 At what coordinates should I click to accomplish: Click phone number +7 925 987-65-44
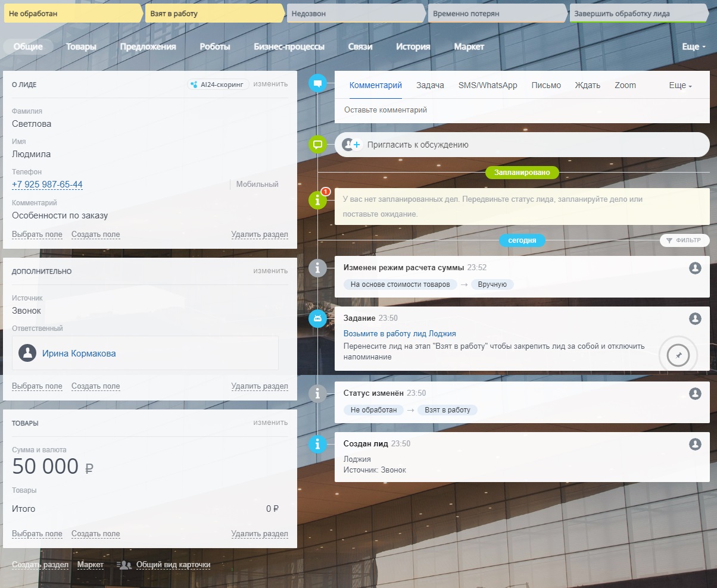tap(47, 184)
